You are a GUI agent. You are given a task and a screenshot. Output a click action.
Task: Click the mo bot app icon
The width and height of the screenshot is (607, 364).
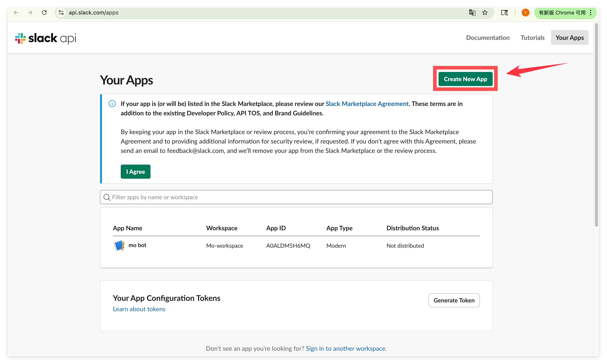coord(119,246)
